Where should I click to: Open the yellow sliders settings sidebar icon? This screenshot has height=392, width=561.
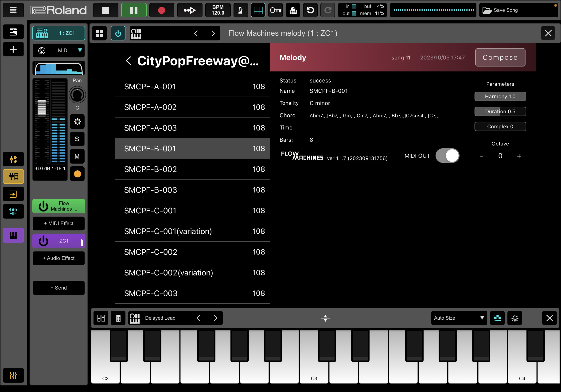click(13, 159)
